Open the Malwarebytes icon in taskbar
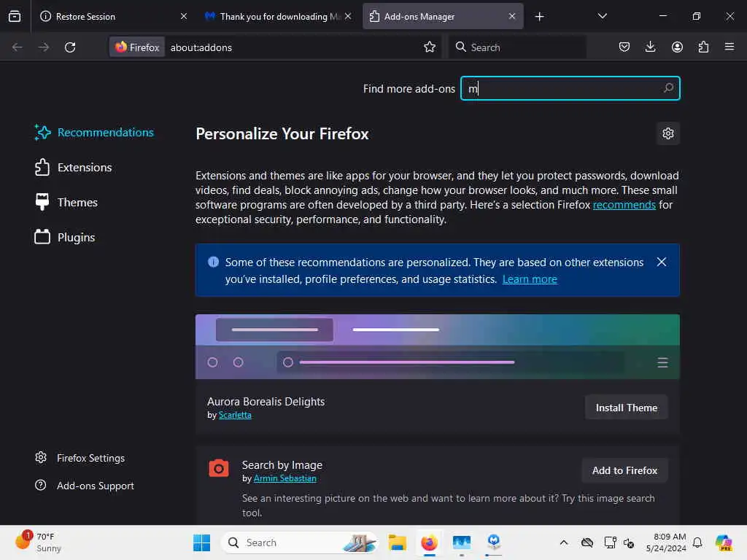Image resolution: width=747 pixels, height=560 pixels. 494,542
